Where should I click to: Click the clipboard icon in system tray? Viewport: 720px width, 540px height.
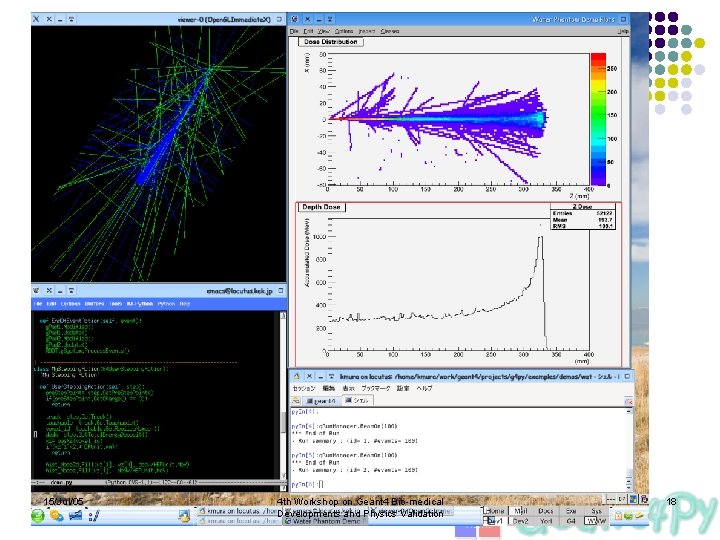619,516
